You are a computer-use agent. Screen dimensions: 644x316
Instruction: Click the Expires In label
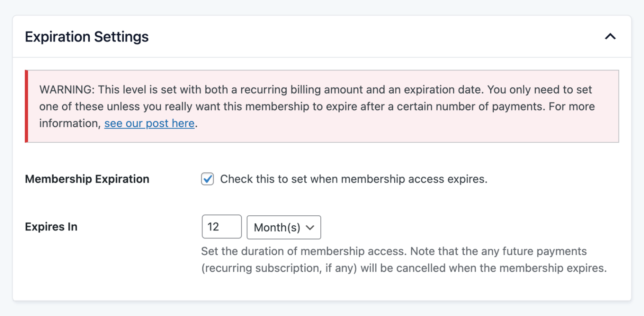coord(51,227)
